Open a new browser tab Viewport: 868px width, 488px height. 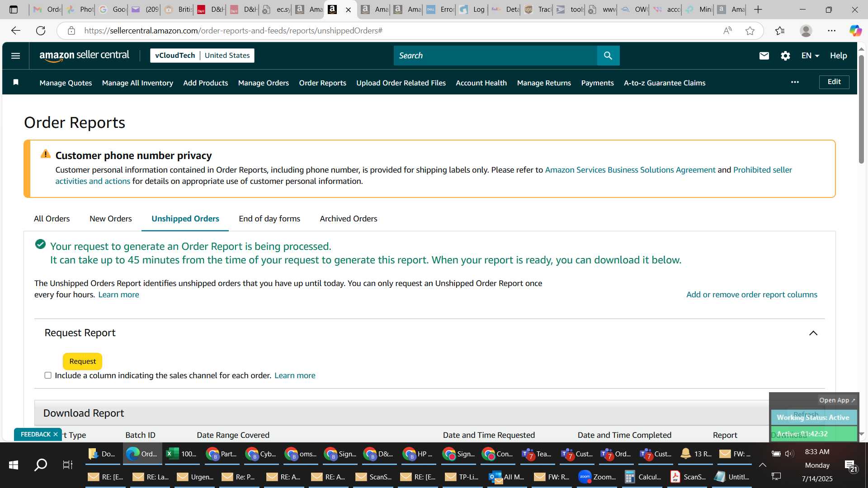758,9
